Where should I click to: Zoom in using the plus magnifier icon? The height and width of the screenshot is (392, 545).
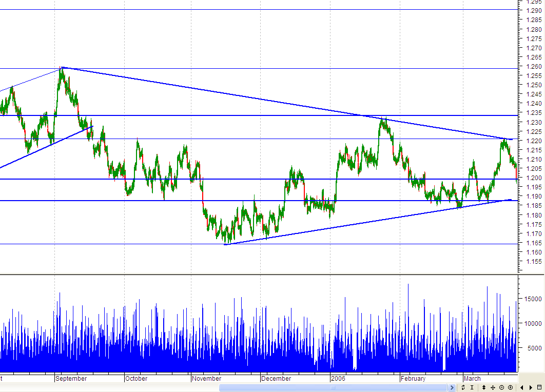point(511,387)
